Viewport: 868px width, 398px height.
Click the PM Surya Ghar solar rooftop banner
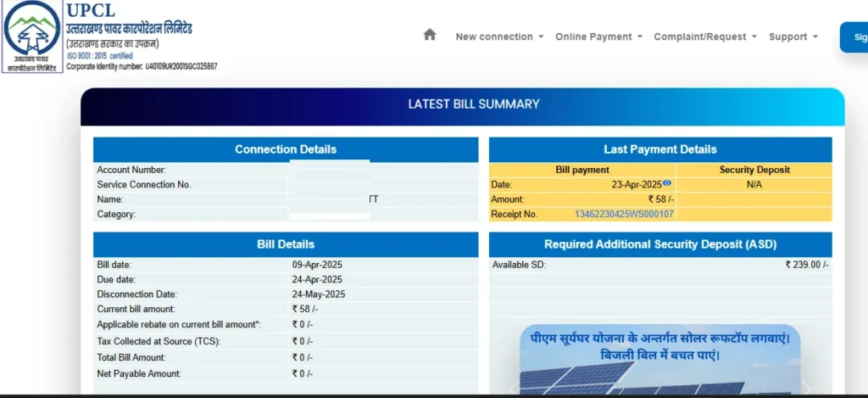(x=659, y=356)
